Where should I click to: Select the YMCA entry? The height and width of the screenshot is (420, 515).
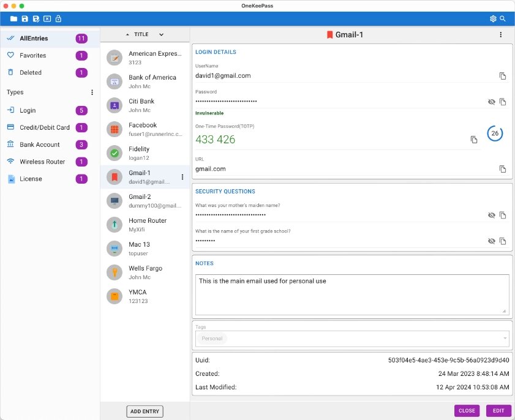pyautogui.click(x=145, y=296)
